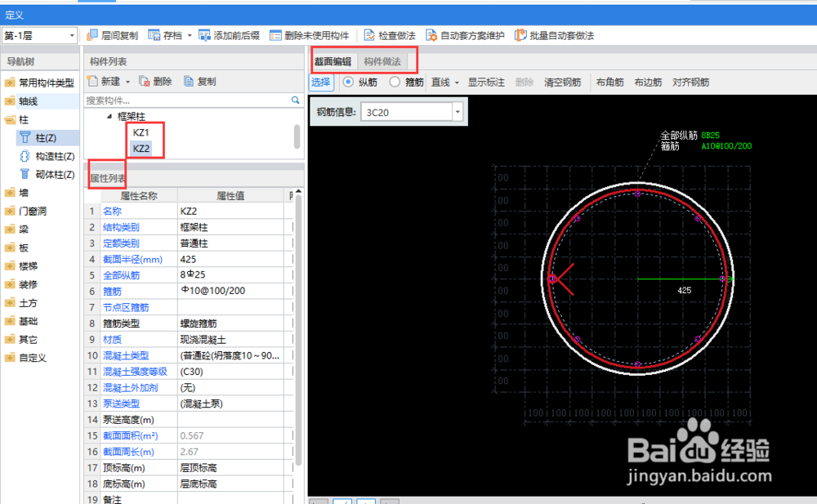Select KZ2 in the component list
The height and width of the screenshot is (504, 817).
tap(141, 149)
